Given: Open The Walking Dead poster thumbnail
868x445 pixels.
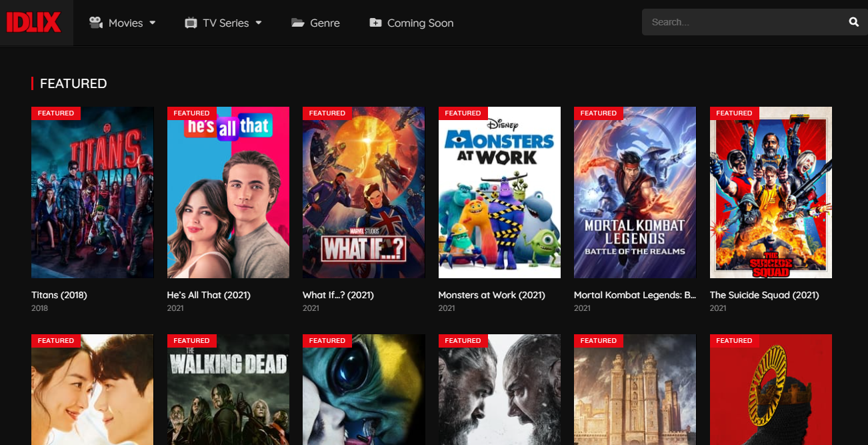Looking at the screenshot, I should pos(228,390).
